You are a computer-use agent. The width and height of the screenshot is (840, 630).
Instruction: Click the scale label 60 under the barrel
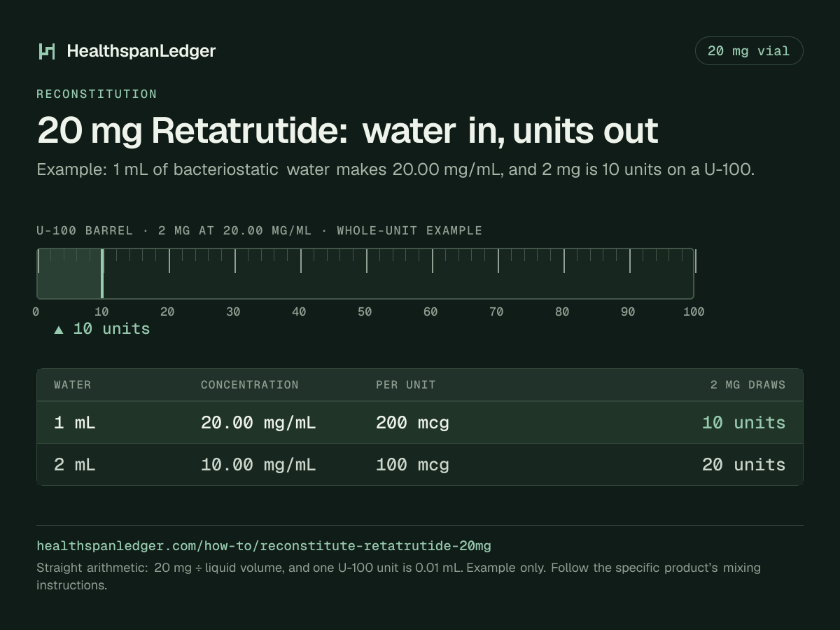(x=430, y=311)
